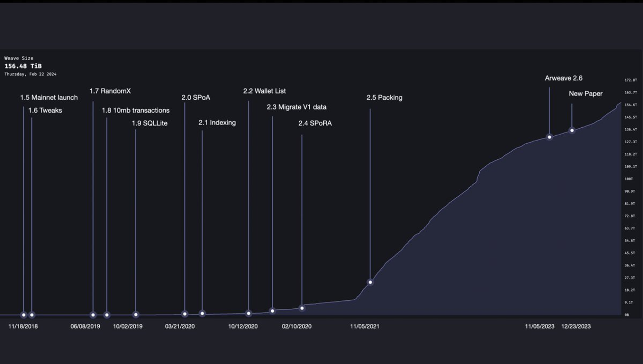Select the 2.1 Indexing marker dot
Viewport: 643px width, 364px height.
click(202, 314)
